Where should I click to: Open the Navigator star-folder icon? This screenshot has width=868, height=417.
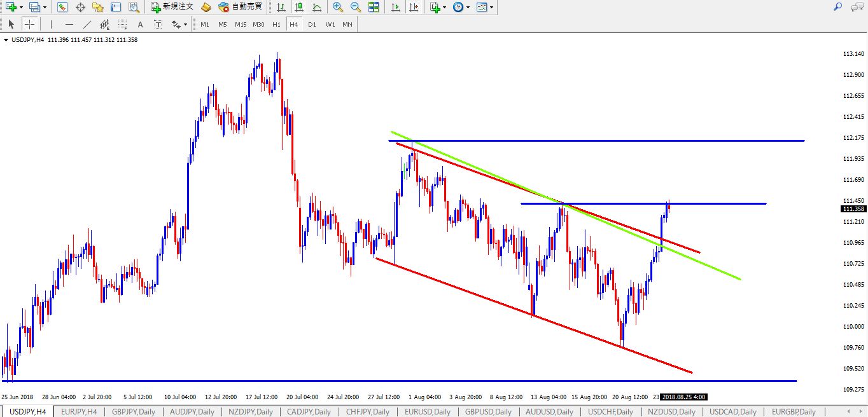click(x=98, y=7)
